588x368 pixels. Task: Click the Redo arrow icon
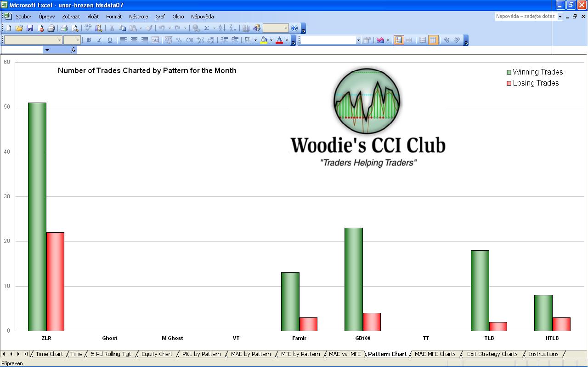178,28
